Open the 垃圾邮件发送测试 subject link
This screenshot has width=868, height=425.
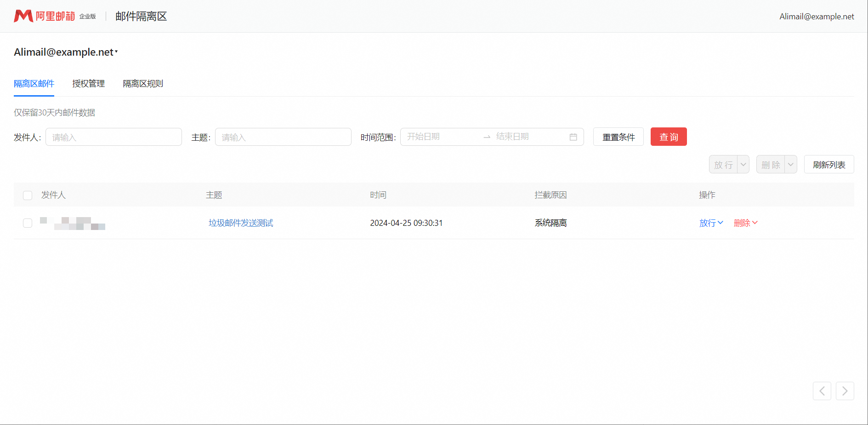coord(241,223)
